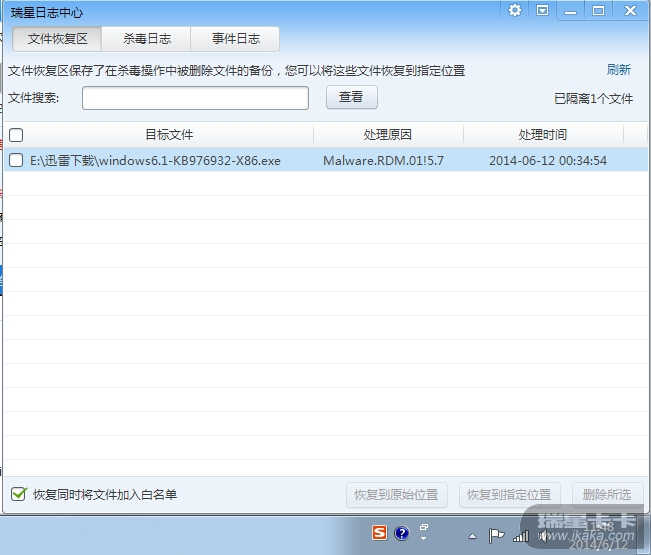The width and height of the screenshot is (651, 555).
Task: Toggle the select-all checkbox in header
Action: (x=16, y=135)
